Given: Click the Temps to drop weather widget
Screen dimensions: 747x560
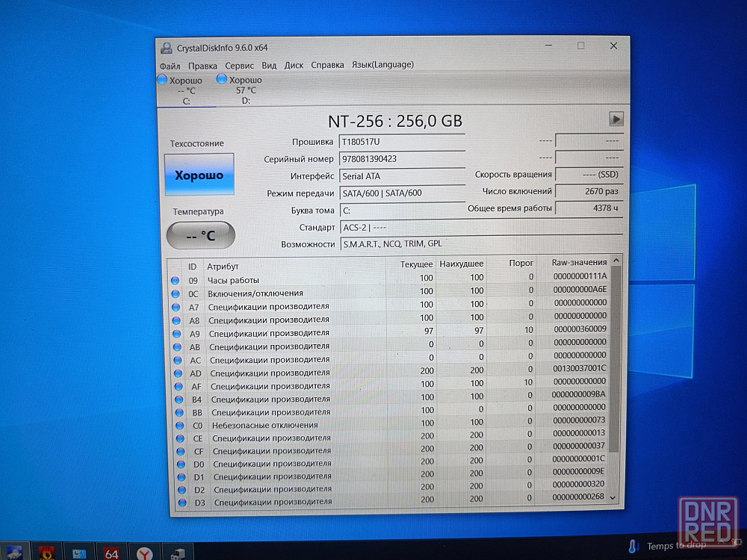Looking at the screenshot, I should click(x=667, y=547).
